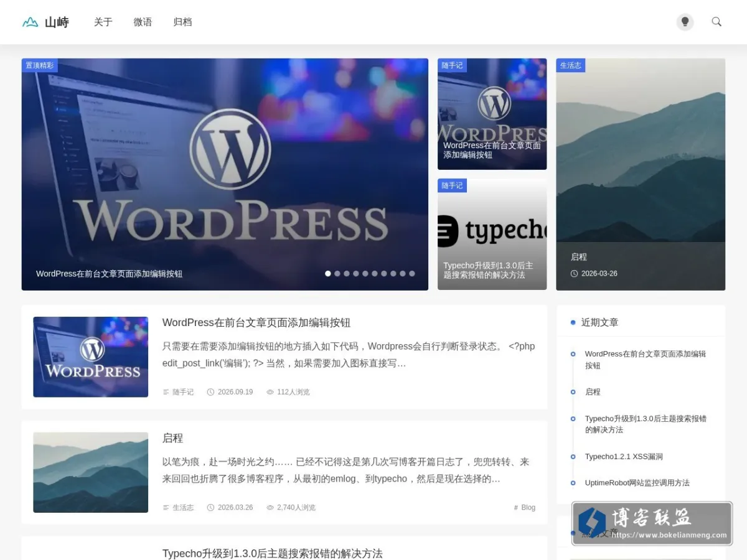Open the 启程 post title link
This screenshot has height=560, width=747.
pyautogui.click(x=172, y=438)
